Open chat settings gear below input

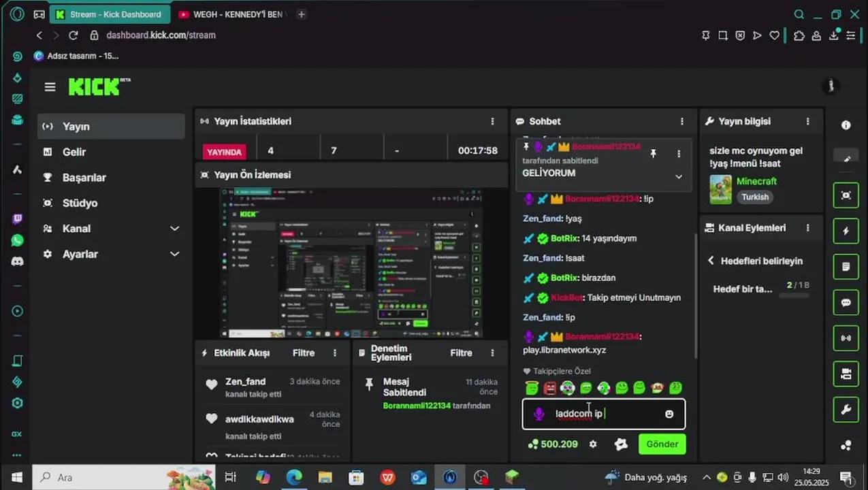point(593,444)
